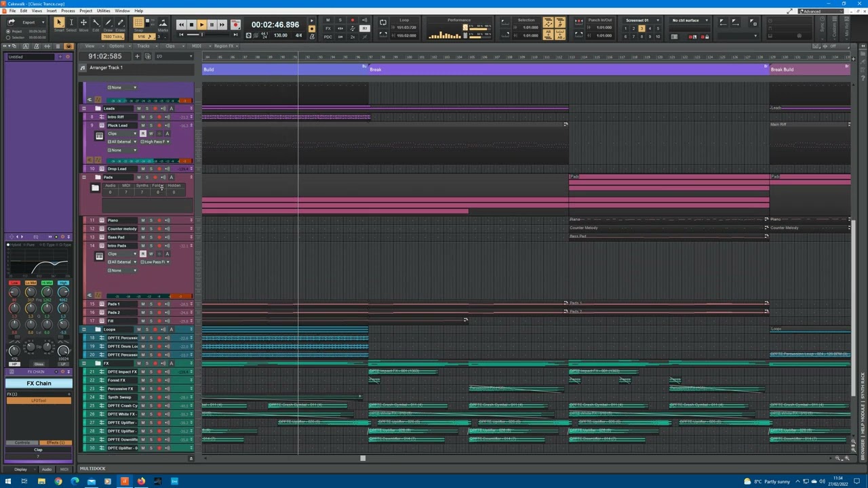Open the High Pass F output dropdown
The image size is (868, 488).
(x=155, y=142)
